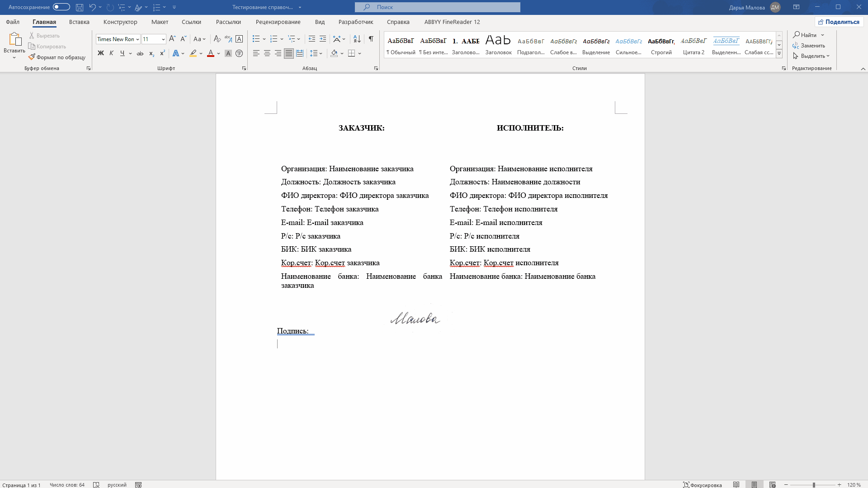This screenshot has height=488, width=868.
Task: Click the Undo arrow icon
Action: click(x=92, y=7)
